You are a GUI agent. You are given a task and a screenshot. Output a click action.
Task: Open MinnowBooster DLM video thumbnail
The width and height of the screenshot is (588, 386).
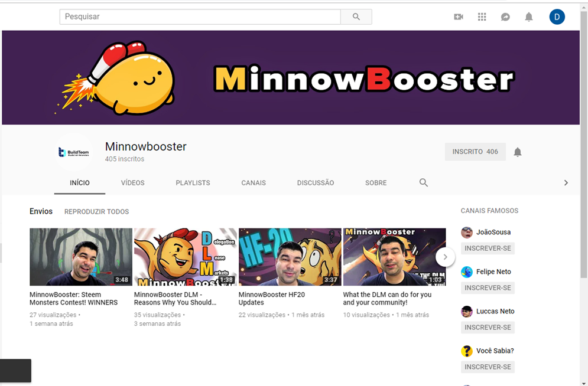click(x=185, y=257)
